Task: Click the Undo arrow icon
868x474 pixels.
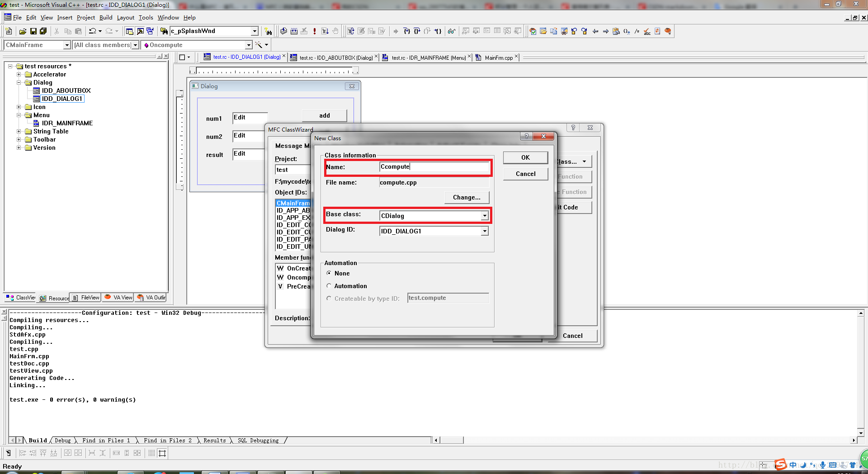Action: click(x=92, y=31)
